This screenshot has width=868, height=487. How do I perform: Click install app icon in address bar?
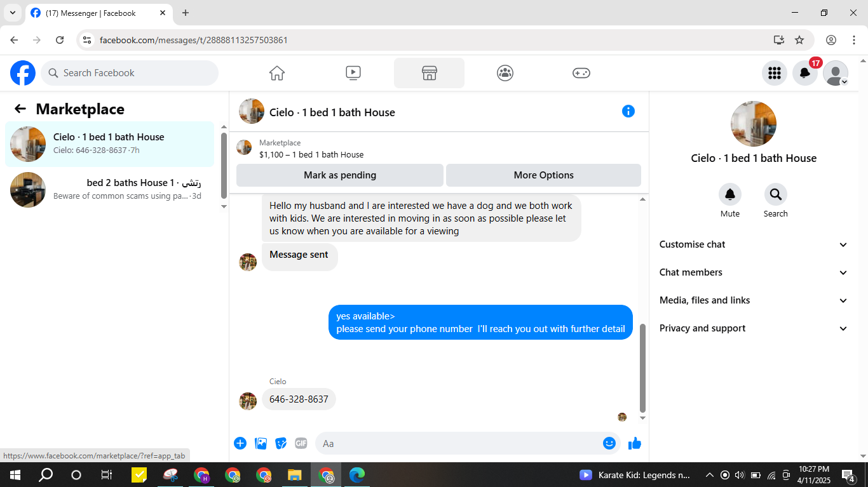click(779, 40)
